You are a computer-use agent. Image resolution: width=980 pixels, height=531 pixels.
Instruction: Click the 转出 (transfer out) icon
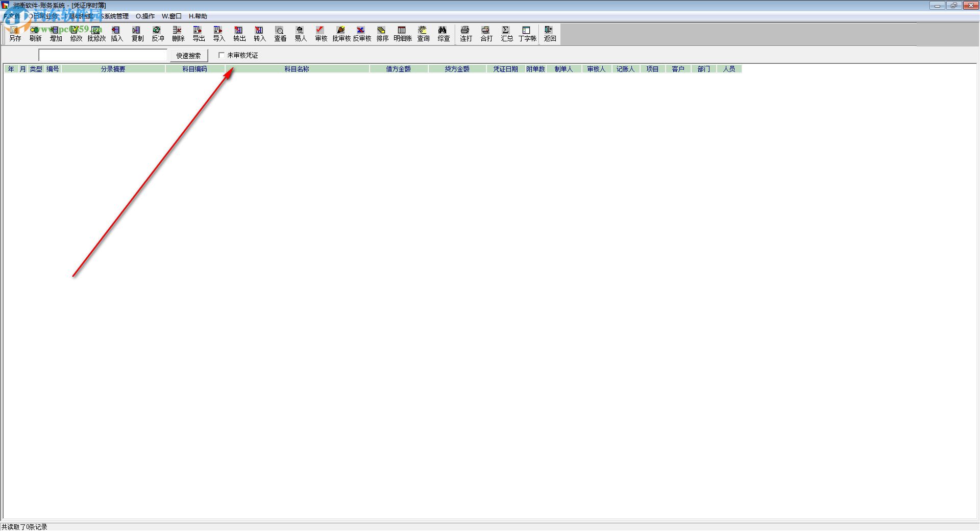(239, 34)
